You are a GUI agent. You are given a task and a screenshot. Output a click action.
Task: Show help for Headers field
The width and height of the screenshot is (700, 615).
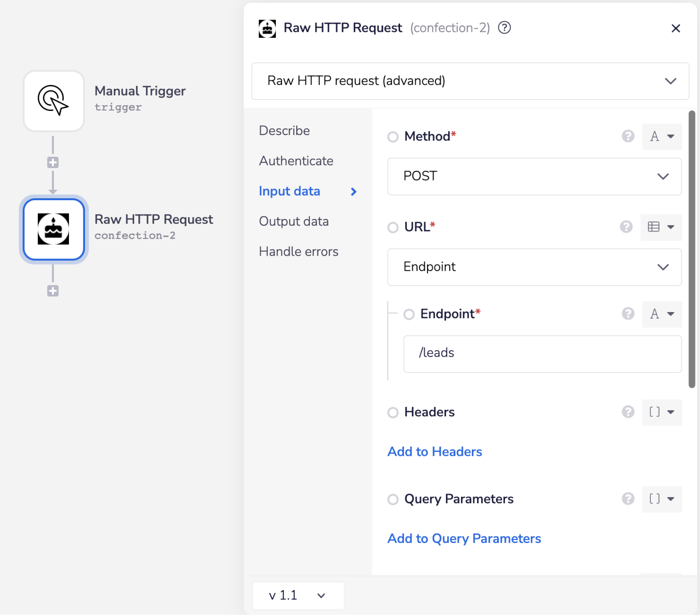pos(628,412)
